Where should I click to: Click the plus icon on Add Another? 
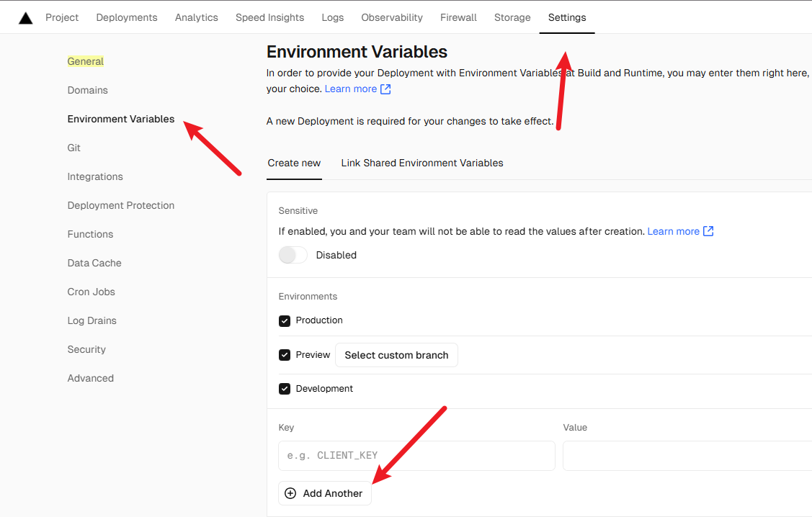click(x=290, y=493)
